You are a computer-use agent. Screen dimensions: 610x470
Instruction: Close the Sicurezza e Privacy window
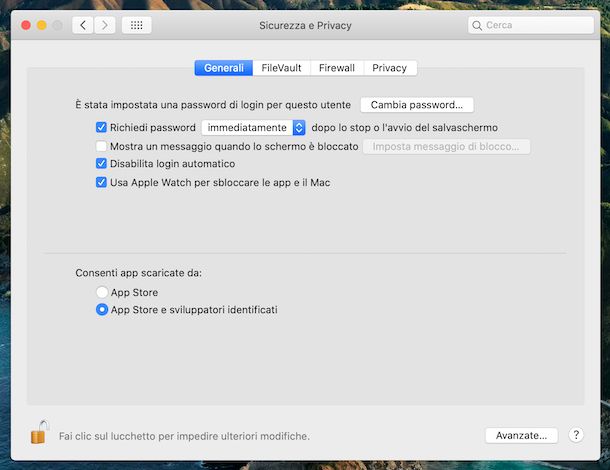[26, 25]
